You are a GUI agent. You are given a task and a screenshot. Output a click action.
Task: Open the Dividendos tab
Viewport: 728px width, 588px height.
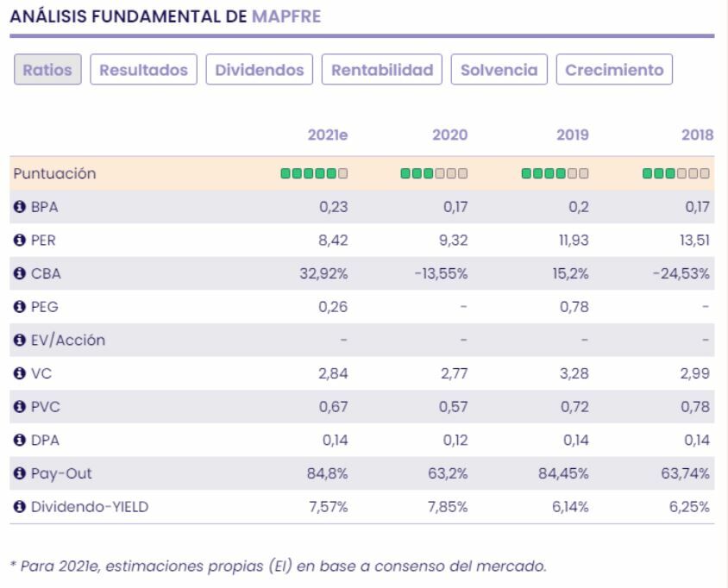click(x=260, y=70)
